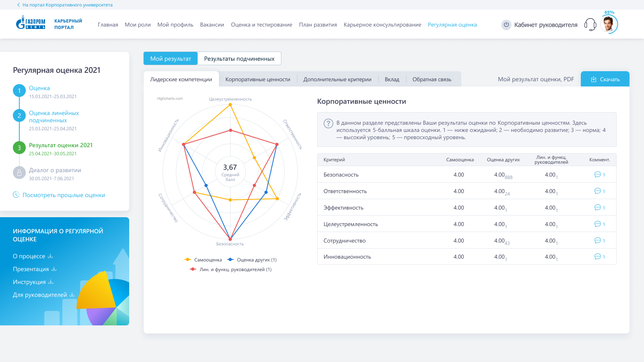Open comment icon for Инновационность row

click(598, 257)
